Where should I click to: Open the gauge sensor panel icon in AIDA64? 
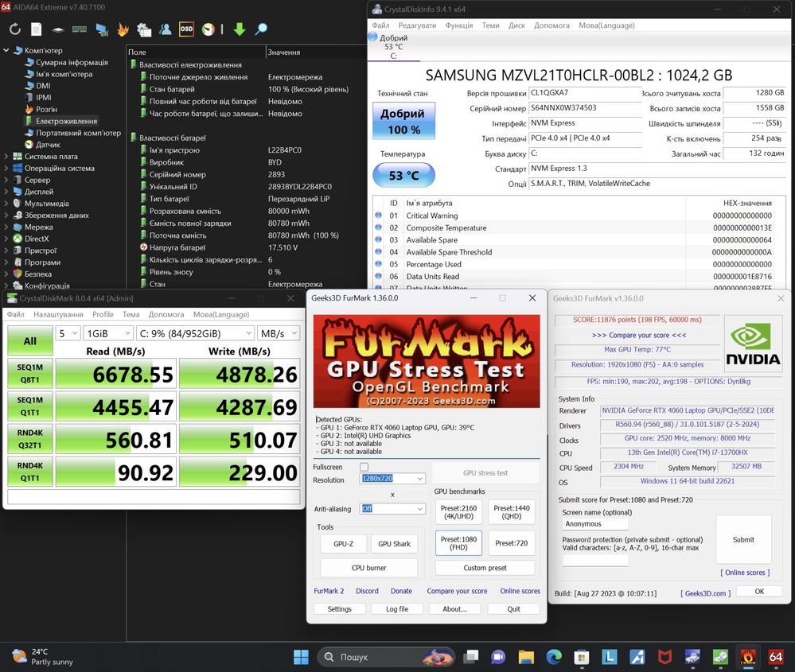click(x=208, y=29)
